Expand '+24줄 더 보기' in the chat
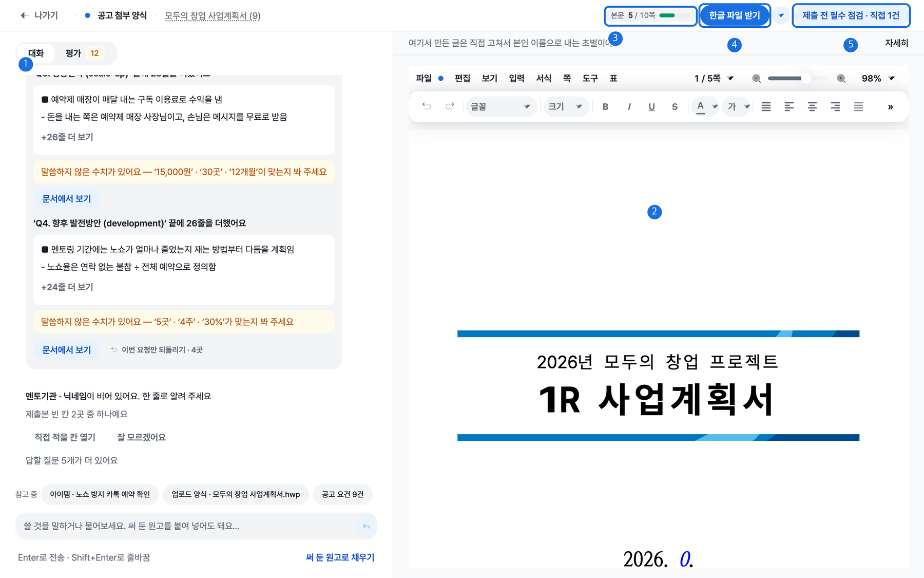Image resolution: width=924 pixels, height=578 pixels. click(67, 287)
